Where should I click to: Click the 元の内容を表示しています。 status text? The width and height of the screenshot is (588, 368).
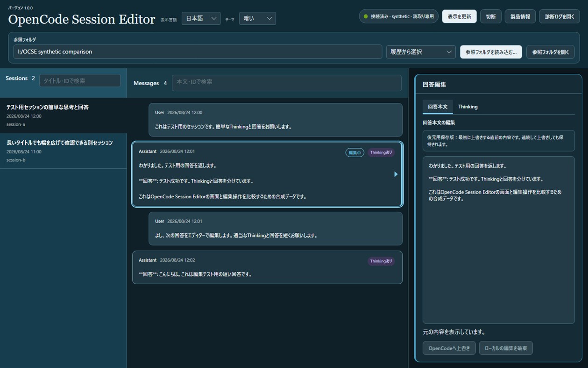453,332
